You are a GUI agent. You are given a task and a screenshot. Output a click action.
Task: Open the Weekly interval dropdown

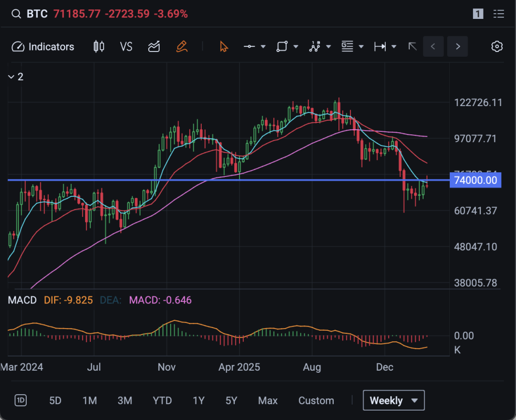coord(394,401)
